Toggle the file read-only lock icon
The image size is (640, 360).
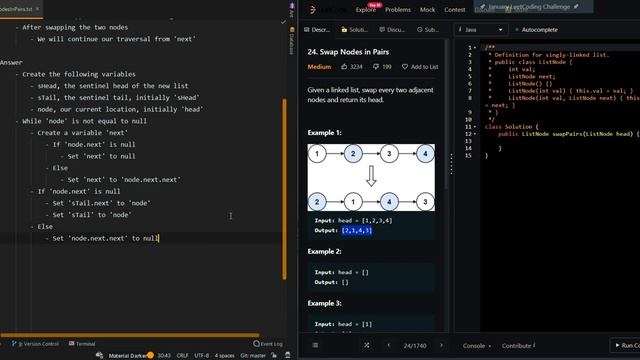point(274,356)
